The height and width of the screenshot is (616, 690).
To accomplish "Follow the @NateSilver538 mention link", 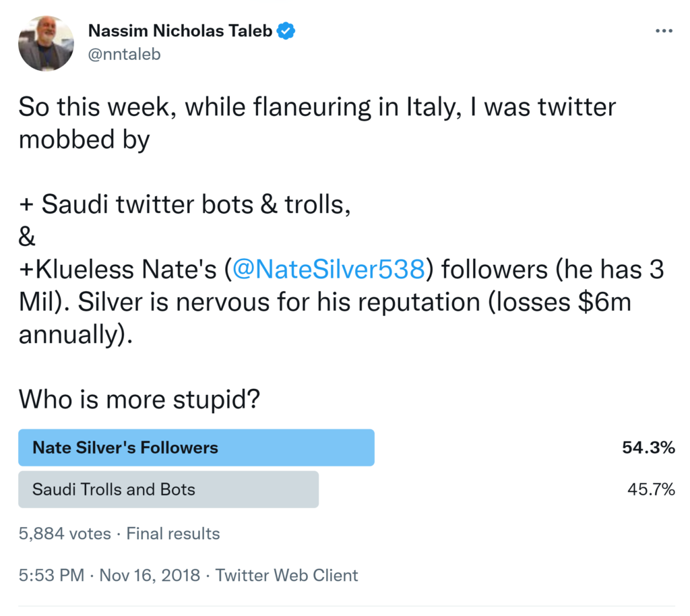I will pos(329,270).
